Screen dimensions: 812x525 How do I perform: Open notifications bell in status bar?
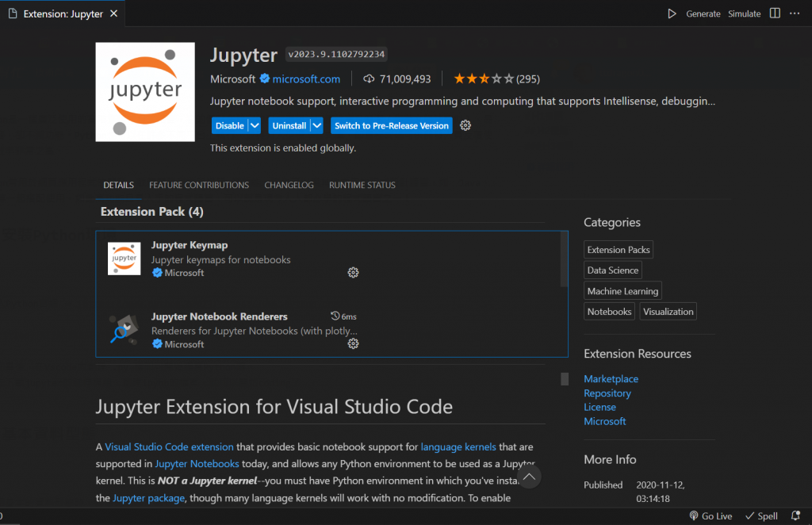795,515
